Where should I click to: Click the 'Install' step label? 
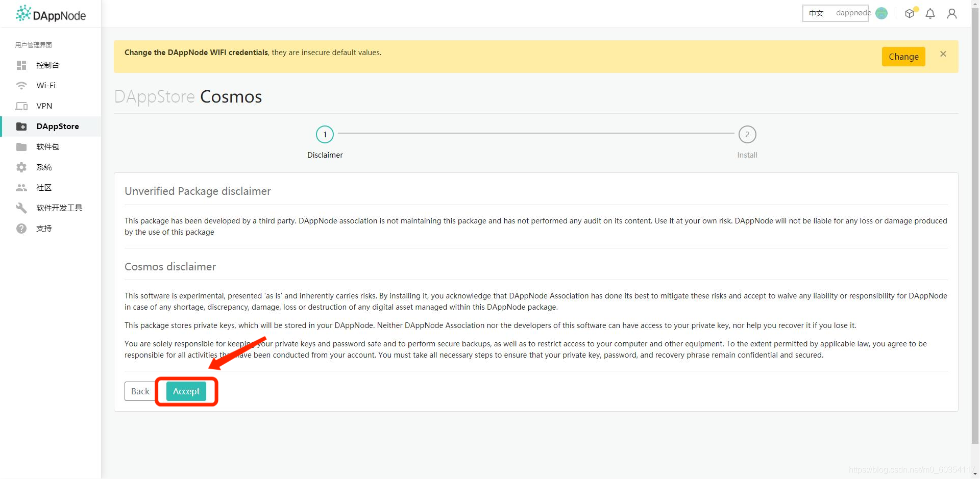[x=747, y=155]
